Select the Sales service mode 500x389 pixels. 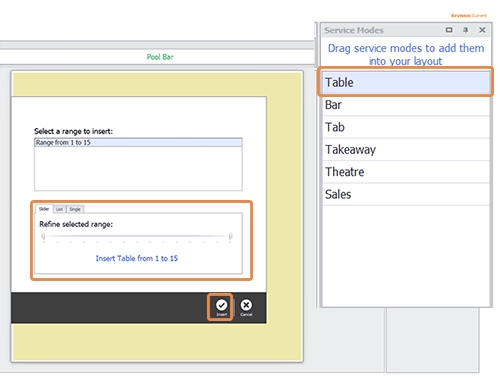406,194
